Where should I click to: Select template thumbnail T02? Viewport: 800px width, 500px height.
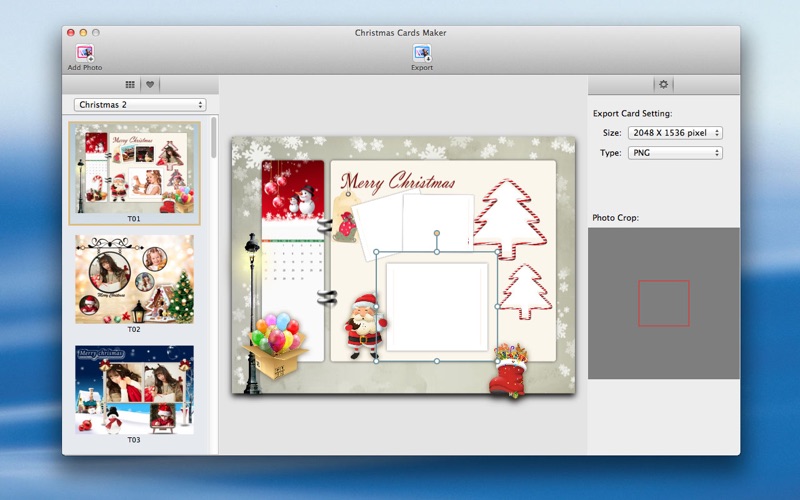click(135, 279)
